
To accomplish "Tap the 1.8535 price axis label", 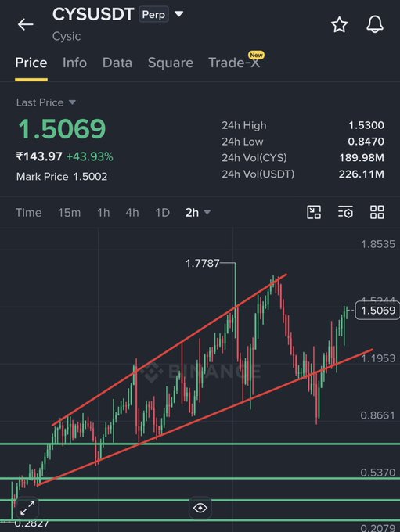I will [x=378, y=244].
